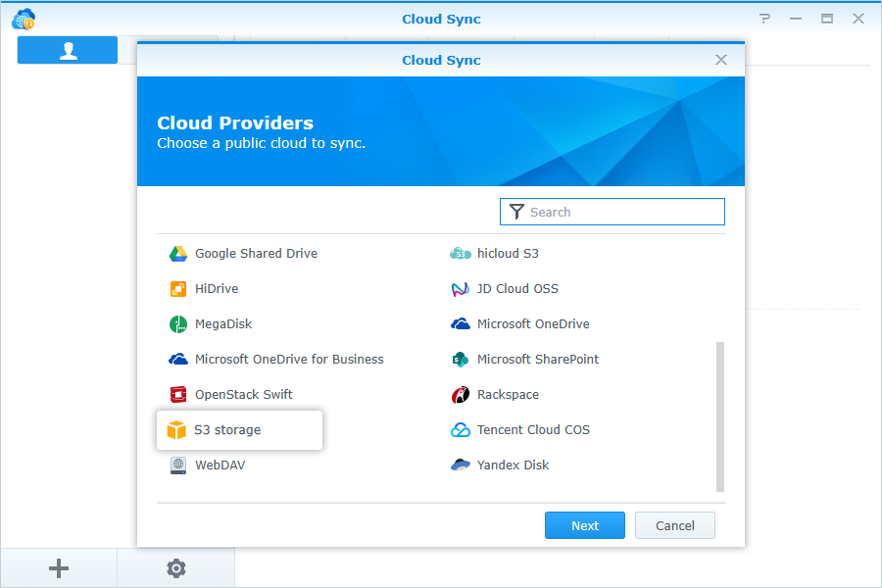Click the HiDrive orange icon

[178, 289]
